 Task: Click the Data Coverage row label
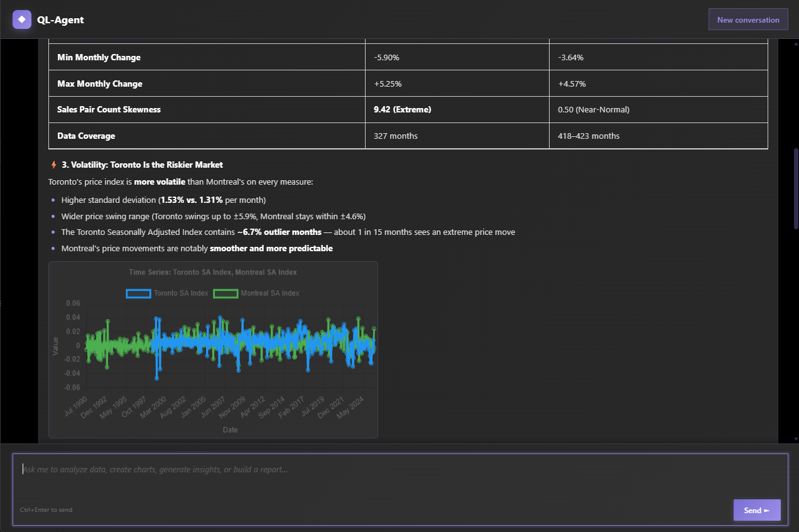86,136
